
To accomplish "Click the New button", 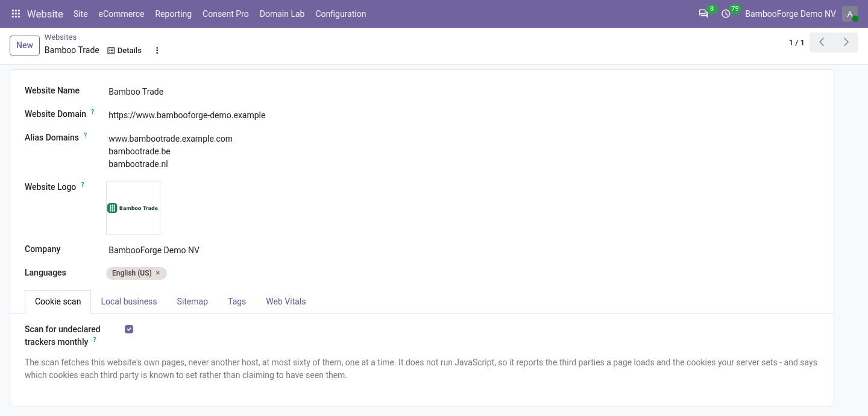I will tap(25, 45).
